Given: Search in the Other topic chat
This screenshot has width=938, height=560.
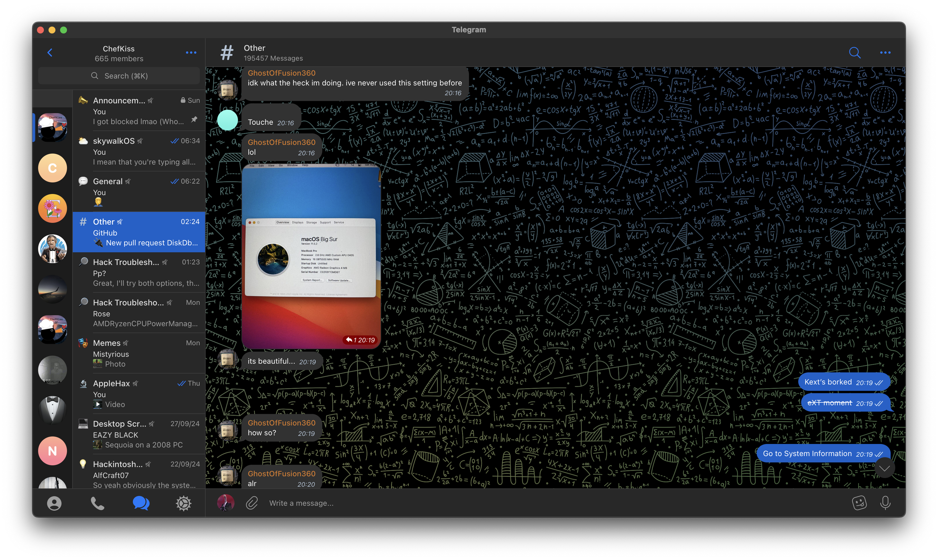Looking at the screenshot, I should 855,53.
